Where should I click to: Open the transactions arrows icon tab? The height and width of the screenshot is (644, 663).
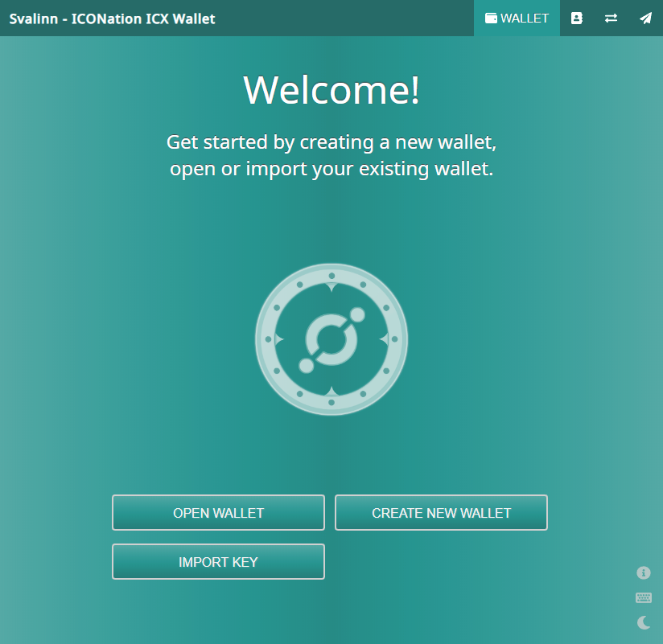point(611,18)
